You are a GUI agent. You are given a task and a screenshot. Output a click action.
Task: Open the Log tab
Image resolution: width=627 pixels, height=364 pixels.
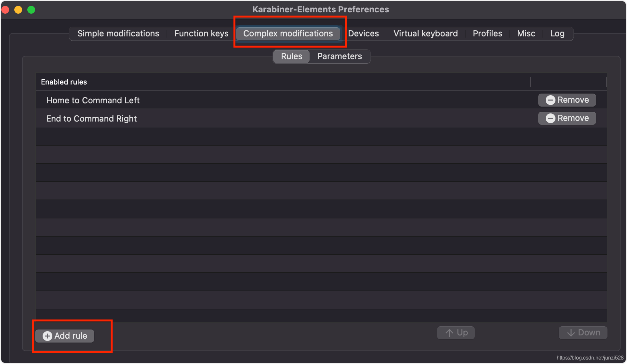pyautogui.click(x=557, y=33)
